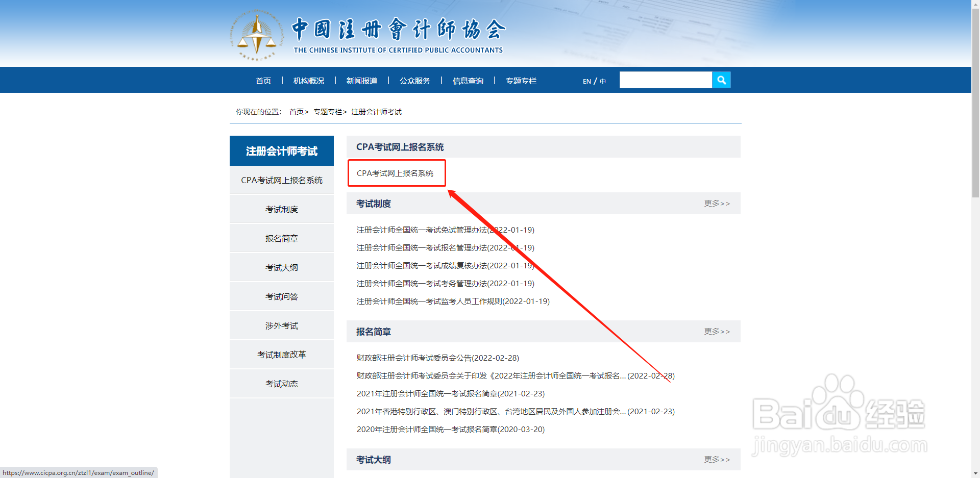Open 考试委员会关于印发《2022年… article link
The height and width of the screenshot is (478, 980).
(516, 376)
